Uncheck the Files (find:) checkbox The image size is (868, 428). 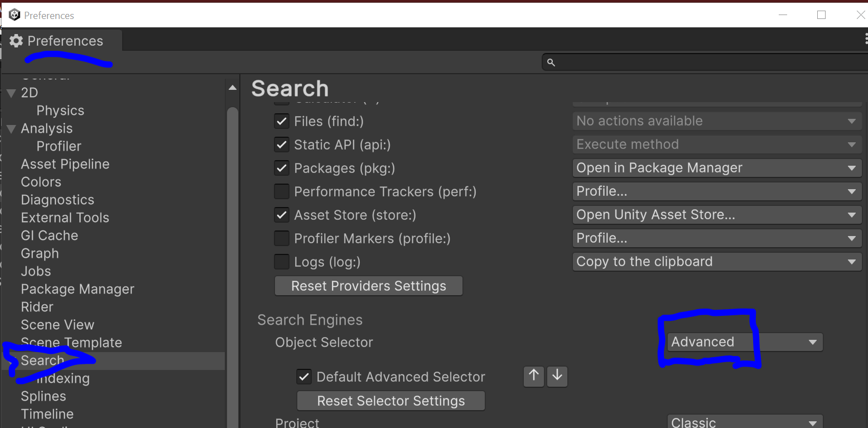pos(282,121)
